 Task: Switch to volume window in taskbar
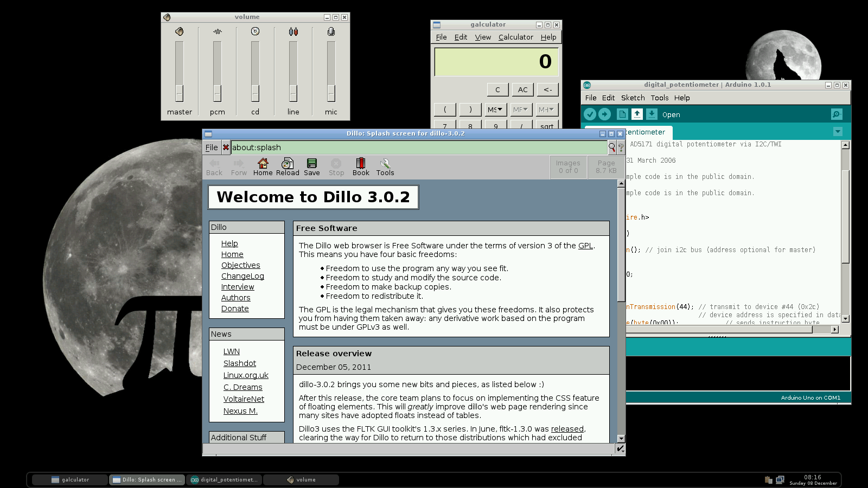tap(301, 480)
